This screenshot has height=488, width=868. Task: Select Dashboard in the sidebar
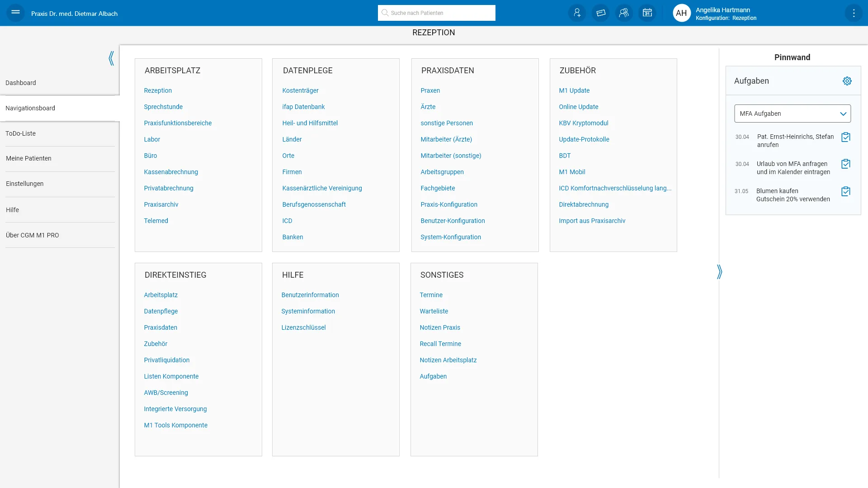coord(60,83)
